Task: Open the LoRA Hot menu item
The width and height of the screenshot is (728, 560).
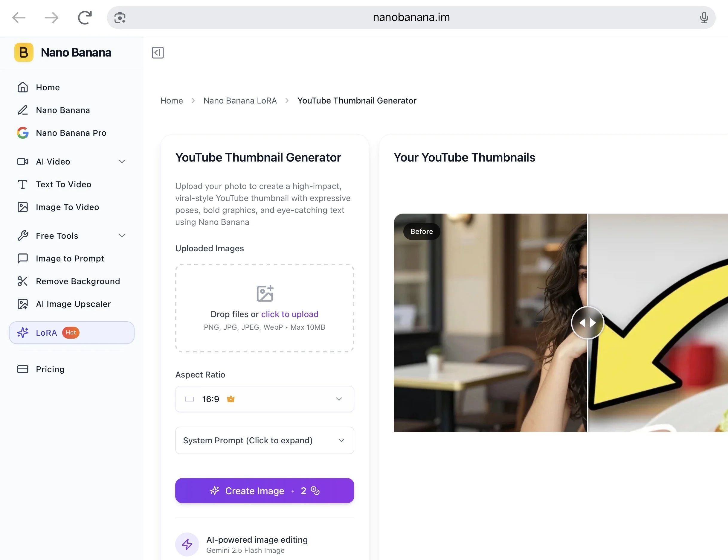Action: coord(72,333)
